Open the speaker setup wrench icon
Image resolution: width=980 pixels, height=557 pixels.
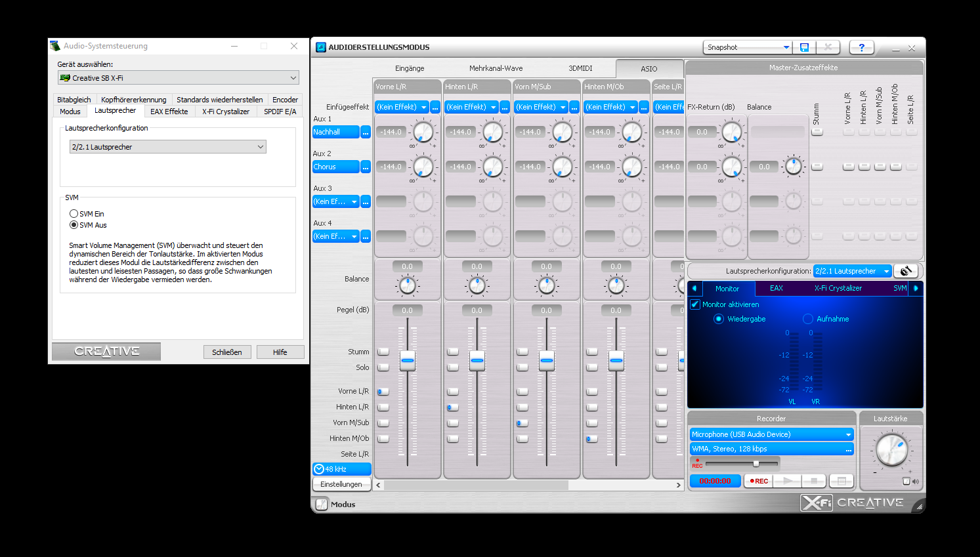coord(906,271)
